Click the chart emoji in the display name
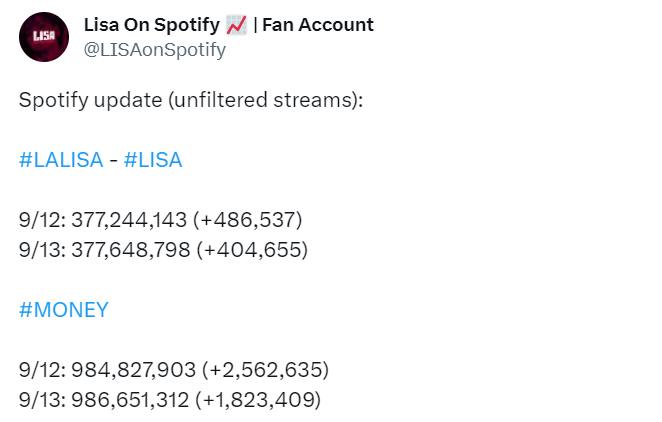The image size is (662, 422). point(236,25)
